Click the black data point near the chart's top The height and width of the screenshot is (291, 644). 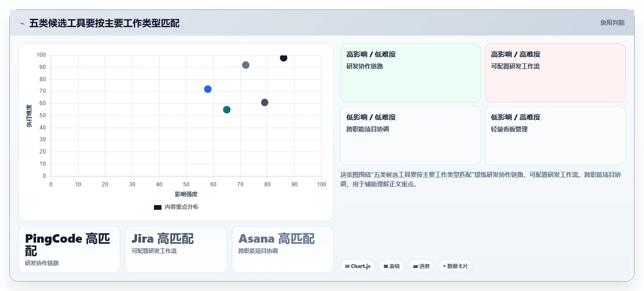pyautogui.click(x=284, y=58)
